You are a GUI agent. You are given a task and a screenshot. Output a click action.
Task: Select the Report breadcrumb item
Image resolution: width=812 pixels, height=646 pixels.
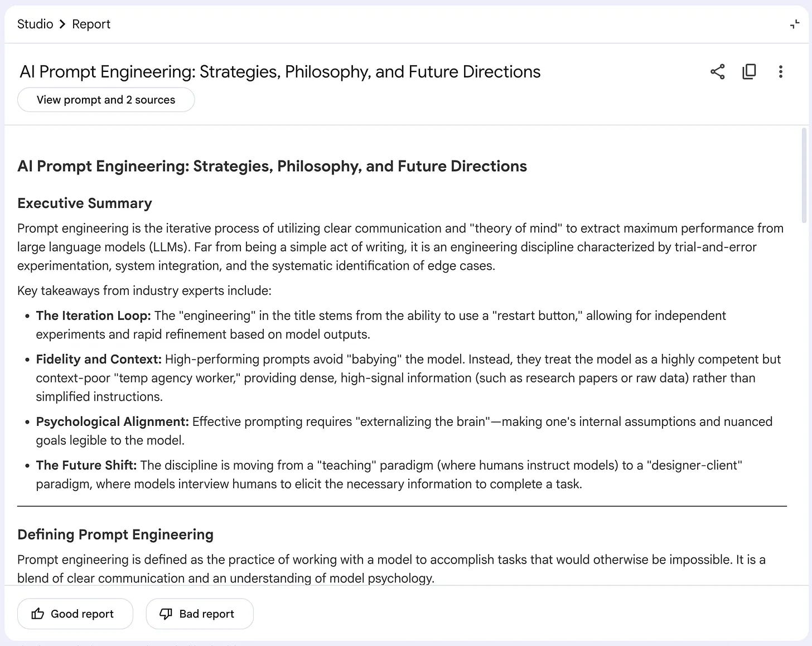click(91, 24)
